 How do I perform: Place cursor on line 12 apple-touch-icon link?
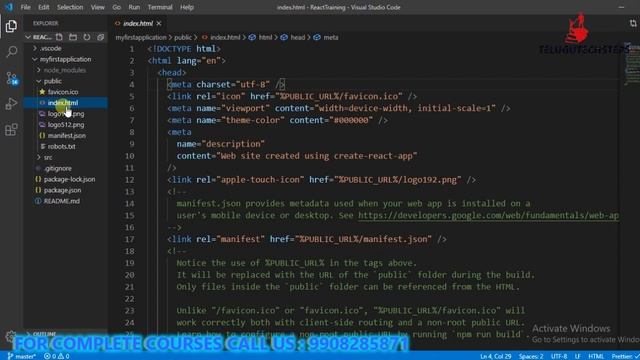[x=321, y=180]
